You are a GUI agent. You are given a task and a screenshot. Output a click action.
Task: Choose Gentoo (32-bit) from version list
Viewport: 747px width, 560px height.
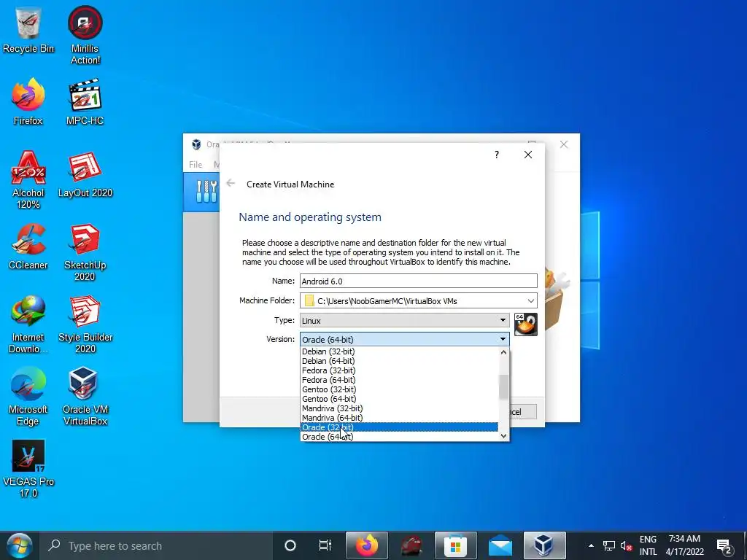coord(399,389)
